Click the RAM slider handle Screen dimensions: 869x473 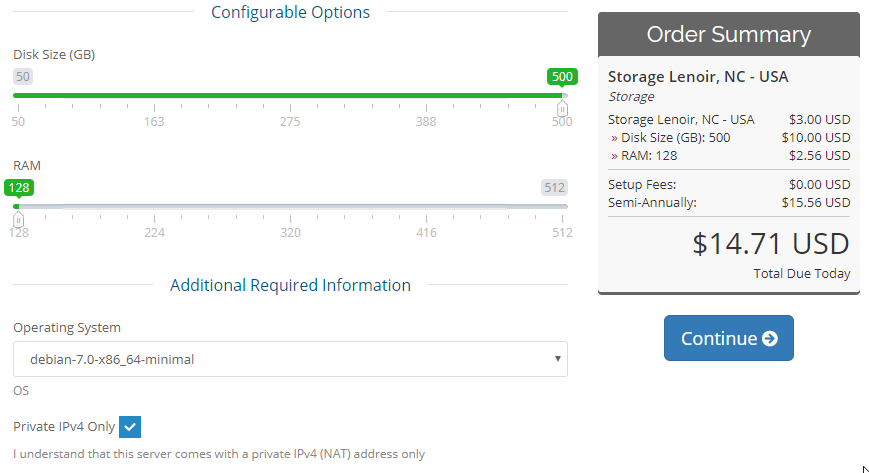[18, 217]
